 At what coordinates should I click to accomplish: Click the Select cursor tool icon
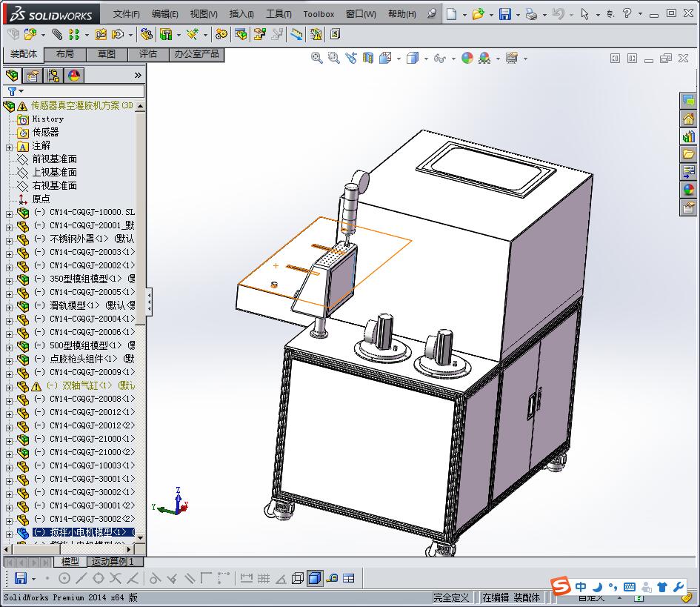point(584,14)
